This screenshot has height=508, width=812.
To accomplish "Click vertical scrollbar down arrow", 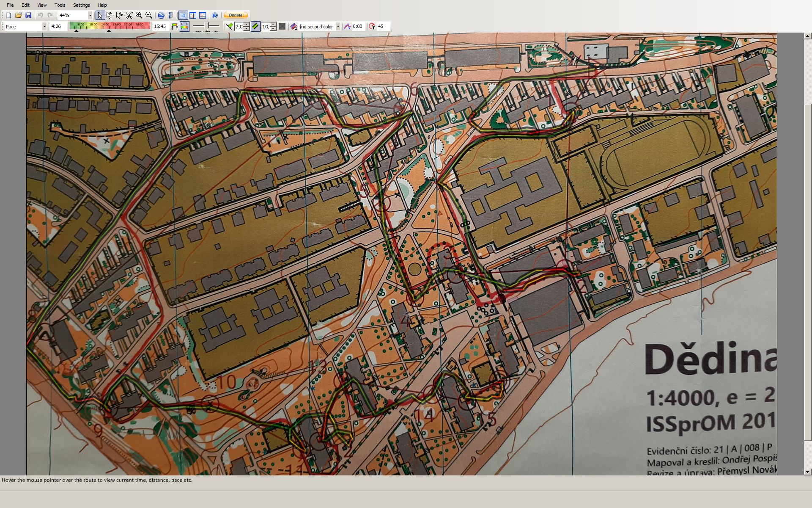I will (808, 472).
